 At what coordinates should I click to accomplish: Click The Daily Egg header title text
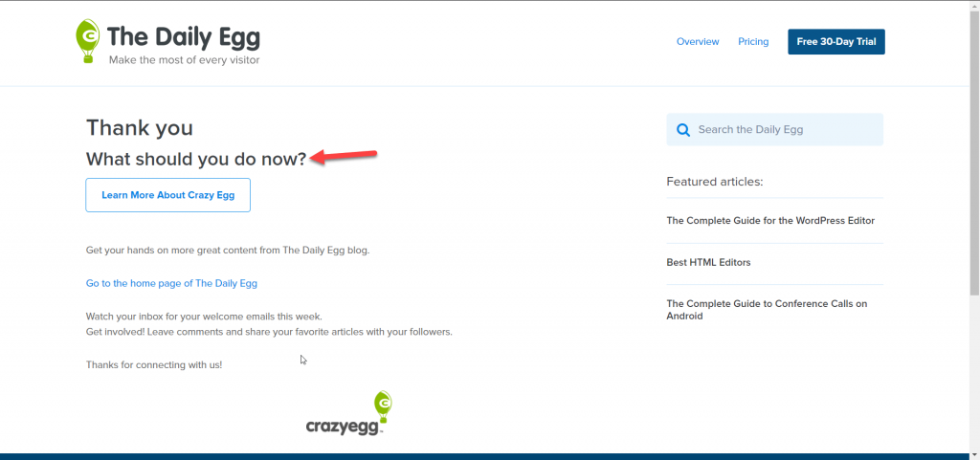point(183,37)
